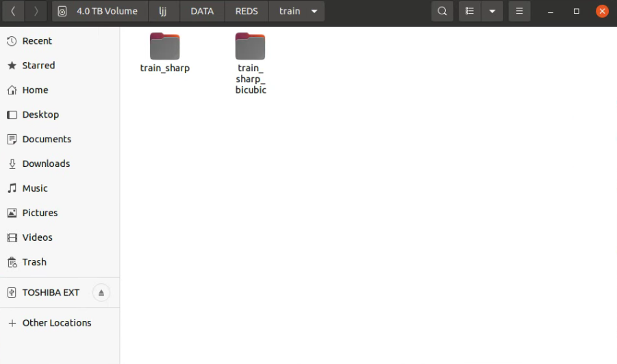The image size is (617, 364).
Task: Close the file manager window
Action: (x=602, y=11)
